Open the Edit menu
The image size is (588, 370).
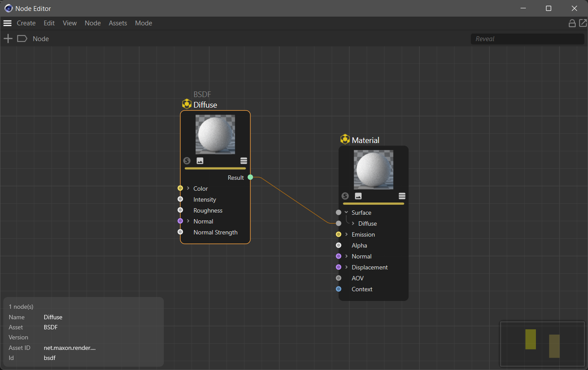pyautogui.click(x=49, y=23)
